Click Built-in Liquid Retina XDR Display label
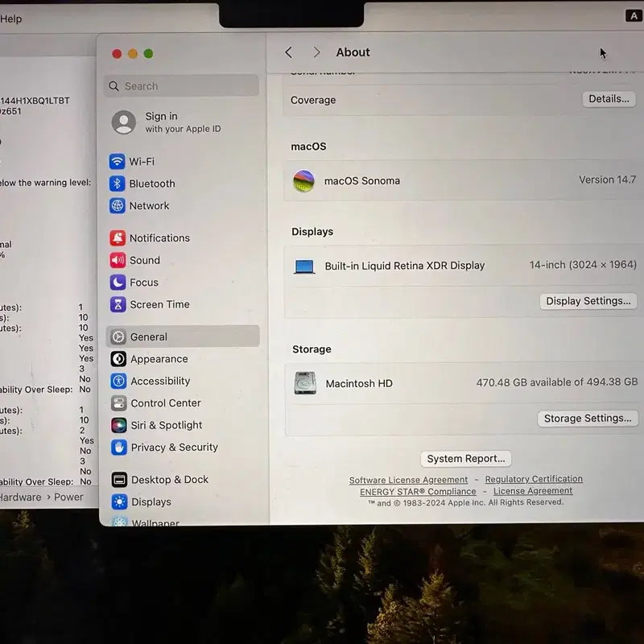This screenshot has width=644, height=644. coord(405,266)
